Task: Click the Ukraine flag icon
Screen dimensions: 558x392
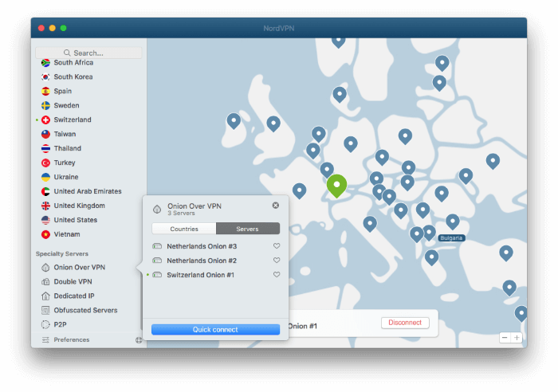Action: 45,177
